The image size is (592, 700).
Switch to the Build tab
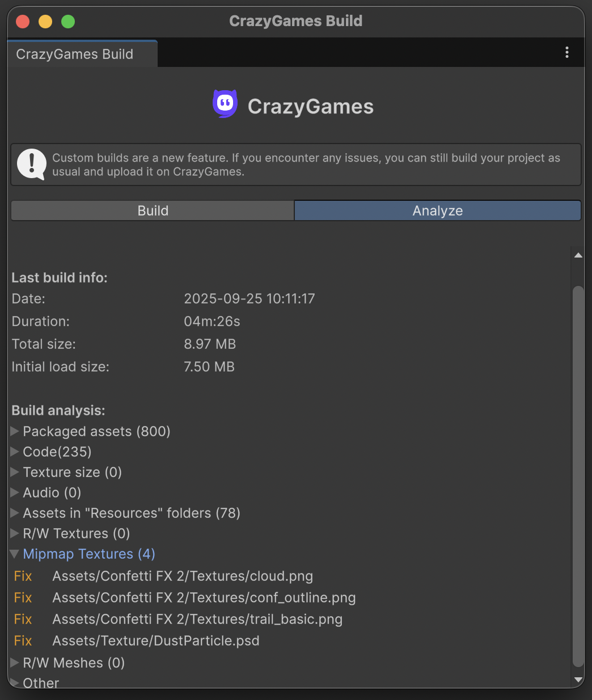(153, 210)
